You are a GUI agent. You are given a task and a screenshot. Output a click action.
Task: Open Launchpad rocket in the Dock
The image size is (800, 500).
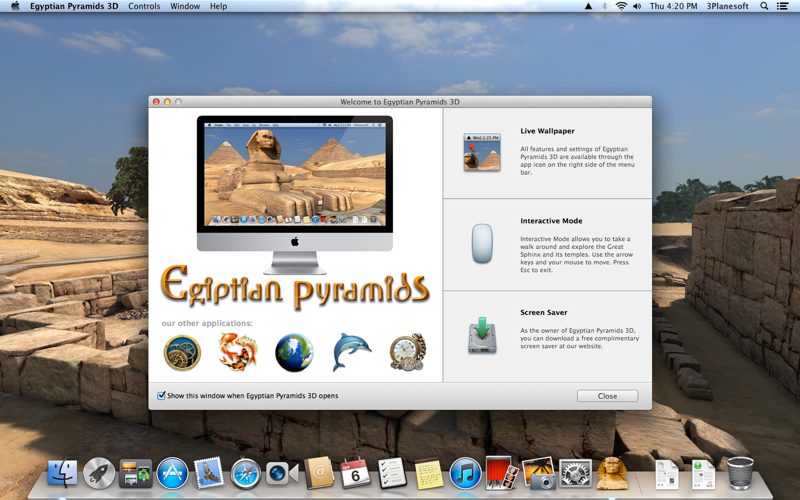99,473
